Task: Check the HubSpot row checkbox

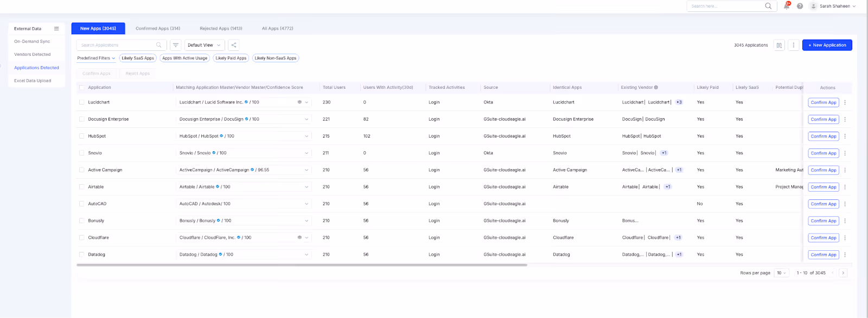Action: [x=82, y=136]
